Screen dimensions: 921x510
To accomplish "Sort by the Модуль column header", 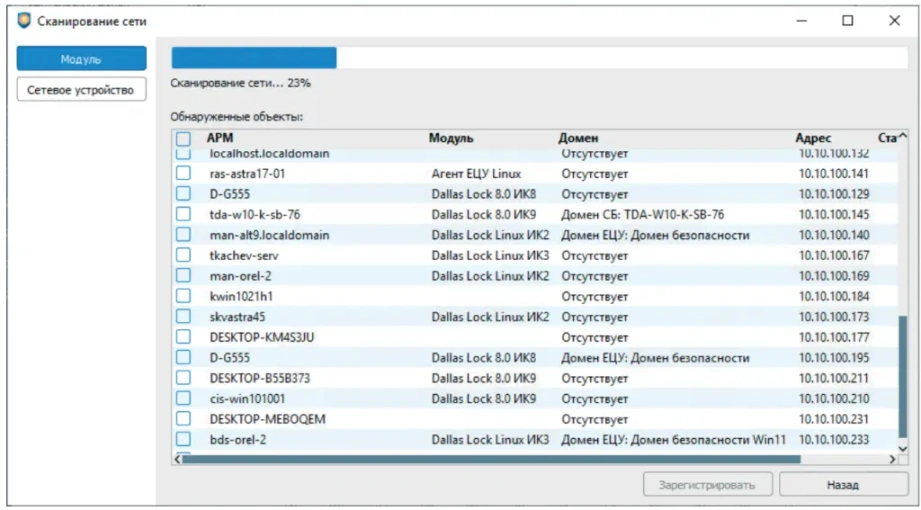I will (451, 138).
